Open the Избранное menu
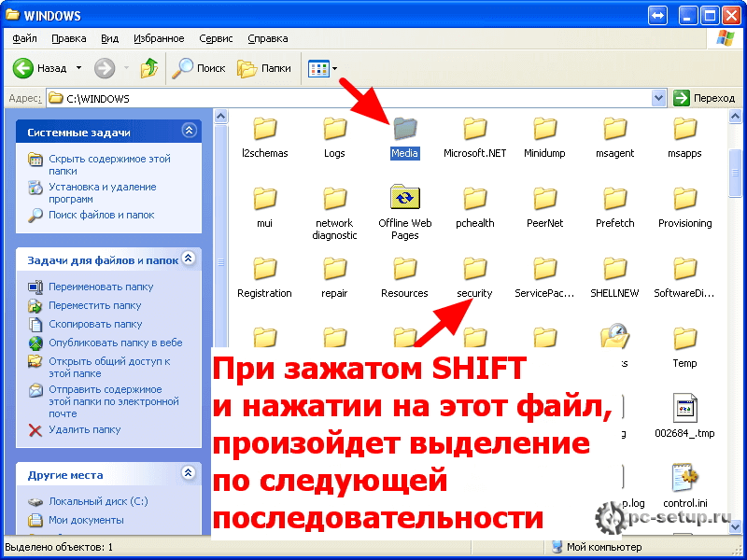The height and width of the screenshot is (560, 747). 159,38
